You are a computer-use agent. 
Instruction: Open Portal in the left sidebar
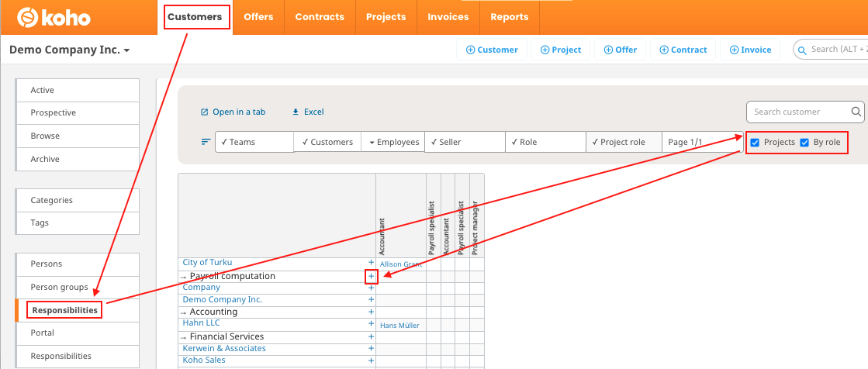coord(78,333)
